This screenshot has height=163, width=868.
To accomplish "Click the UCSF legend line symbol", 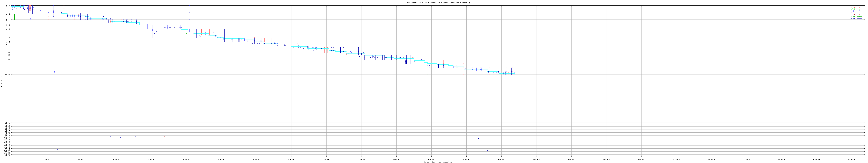I will (x=860, y=16).
